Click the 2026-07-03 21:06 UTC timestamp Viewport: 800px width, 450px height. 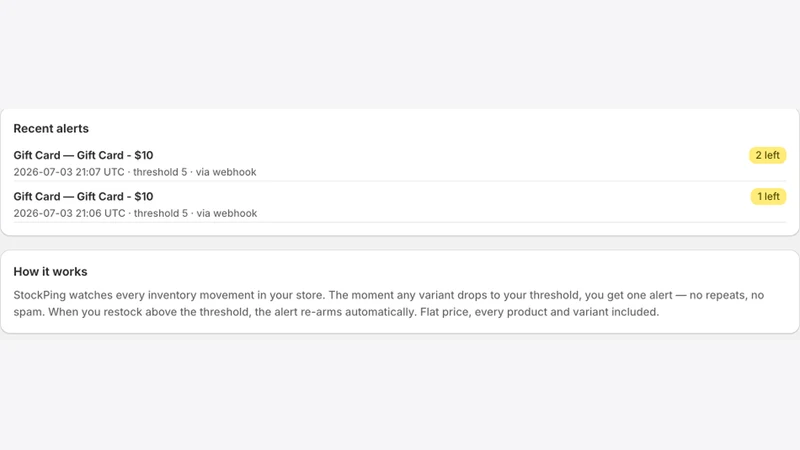tap(69, 213)
